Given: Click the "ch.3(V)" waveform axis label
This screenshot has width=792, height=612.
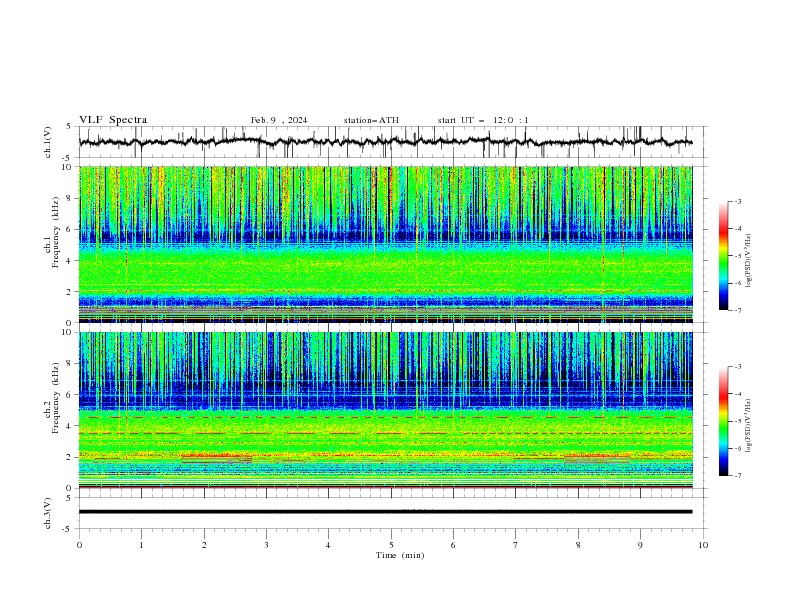Looking at the screenshot, I should pos(48,513).
